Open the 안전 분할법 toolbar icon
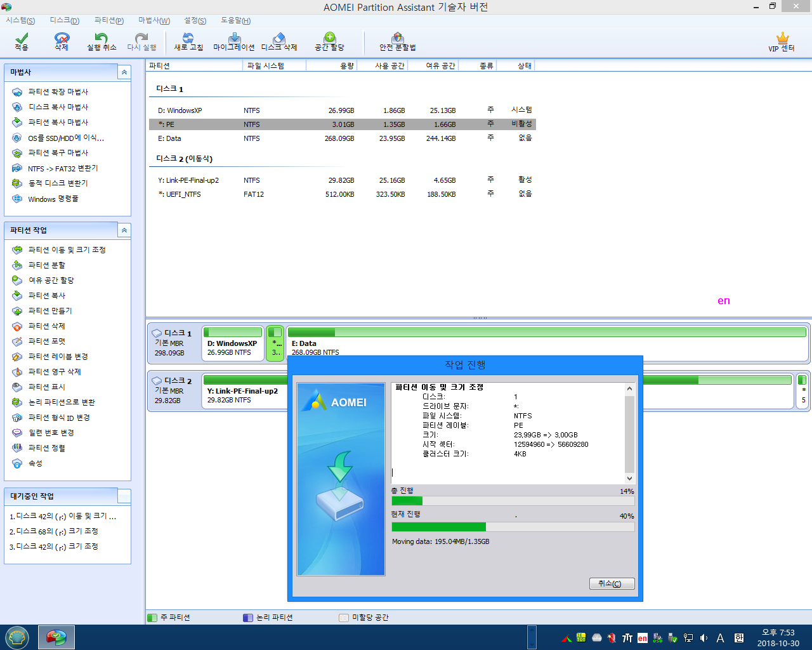 398,42
